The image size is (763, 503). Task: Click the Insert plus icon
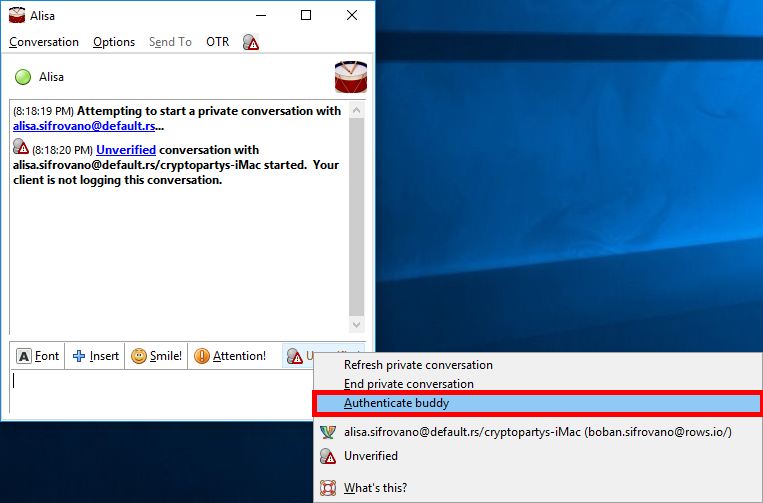coord(79,356)
